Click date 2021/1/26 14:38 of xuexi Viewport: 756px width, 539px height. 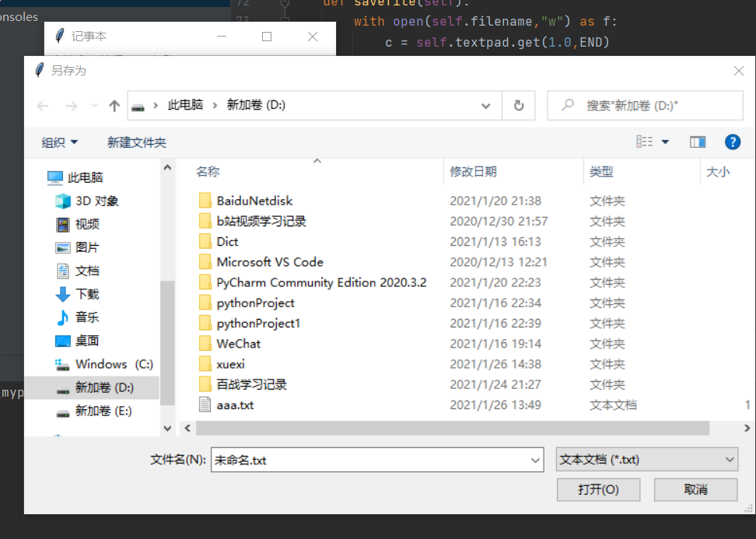pyautogui.click(x=495, y=364)
